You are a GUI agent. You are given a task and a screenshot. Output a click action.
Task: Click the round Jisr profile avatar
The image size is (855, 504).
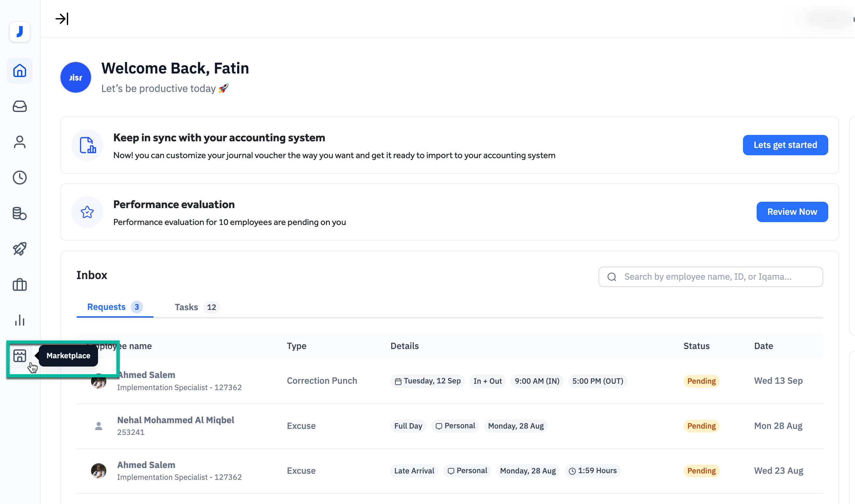[76, 77]
